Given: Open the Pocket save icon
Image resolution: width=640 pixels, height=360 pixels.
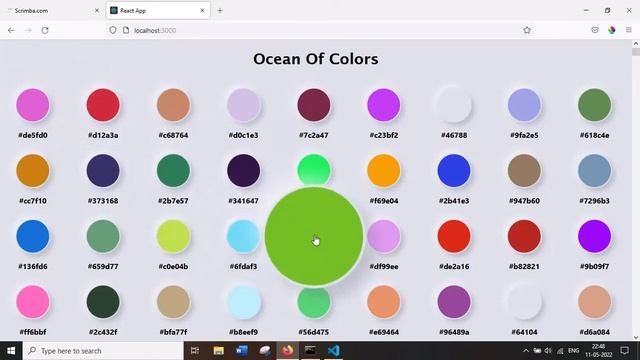Looking at the screenshot, I should click(x=595, y=30).
